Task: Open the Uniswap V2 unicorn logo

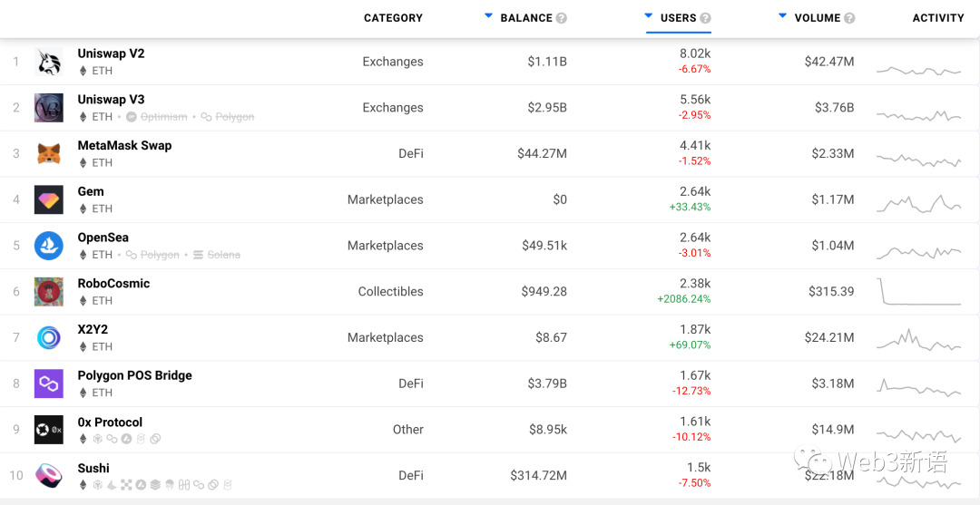Action: click(x=49, y=62)
